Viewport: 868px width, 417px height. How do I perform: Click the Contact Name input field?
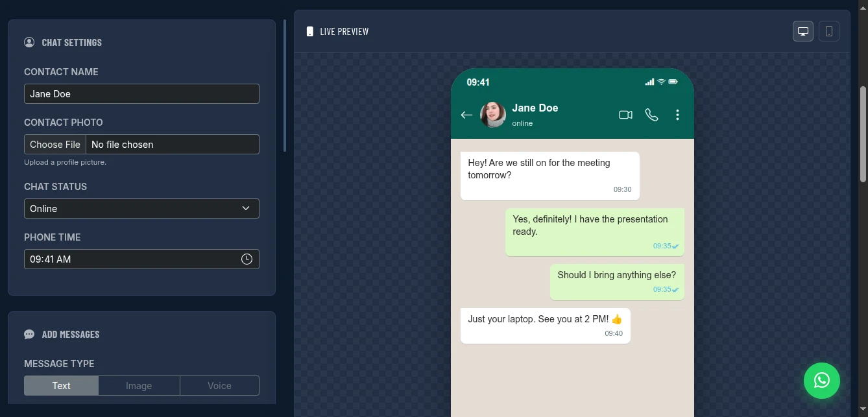[141, 93]
